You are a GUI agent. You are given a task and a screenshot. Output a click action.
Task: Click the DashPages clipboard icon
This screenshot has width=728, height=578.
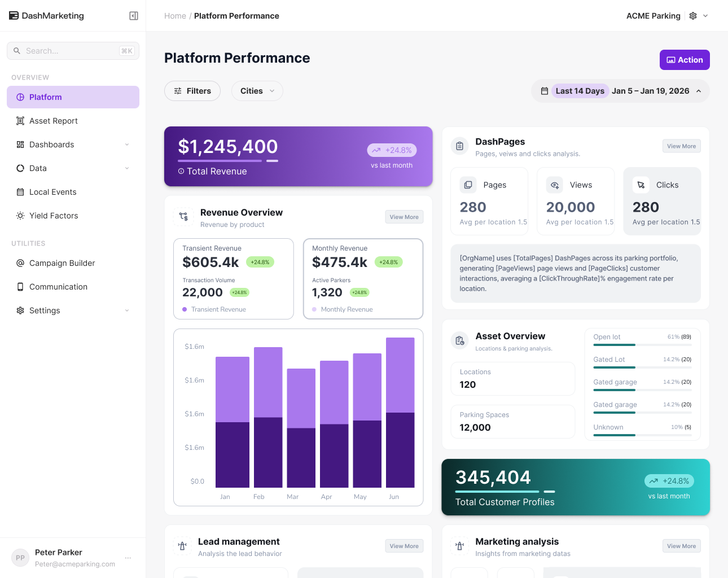(460, 146)
